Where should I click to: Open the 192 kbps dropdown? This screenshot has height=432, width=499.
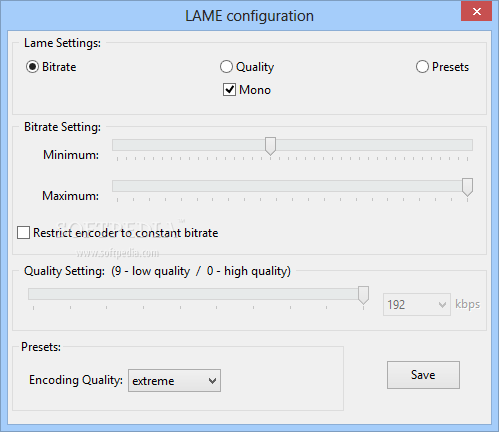(417, 304)
